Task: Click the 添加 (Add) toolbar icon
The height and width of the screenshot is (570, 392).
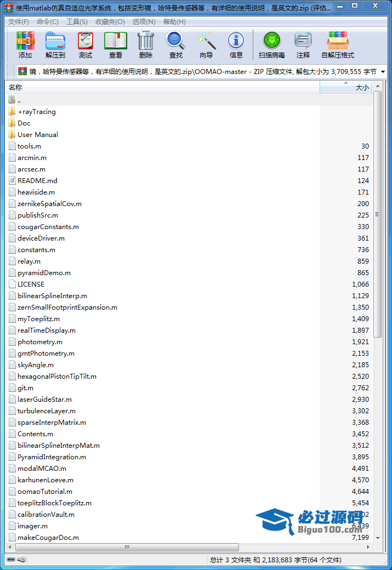Action: pyautogui.click(x=25, y=41)
